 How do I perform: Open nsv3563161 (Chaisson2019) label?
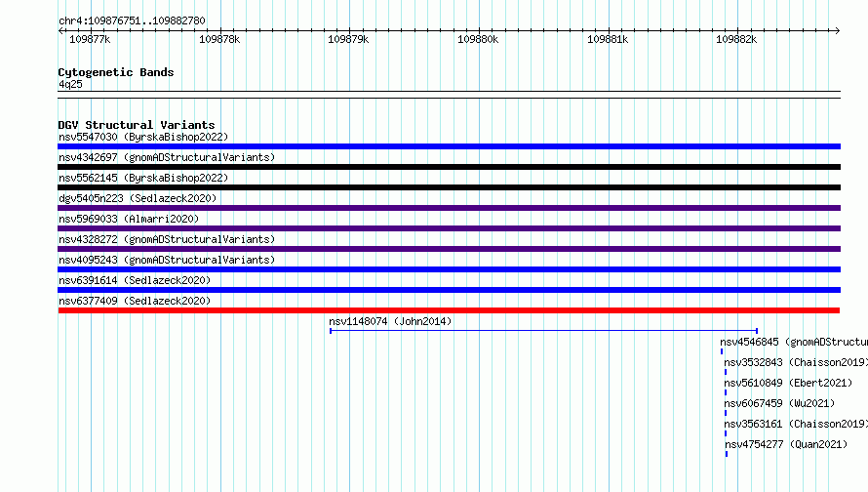[796, 424]
